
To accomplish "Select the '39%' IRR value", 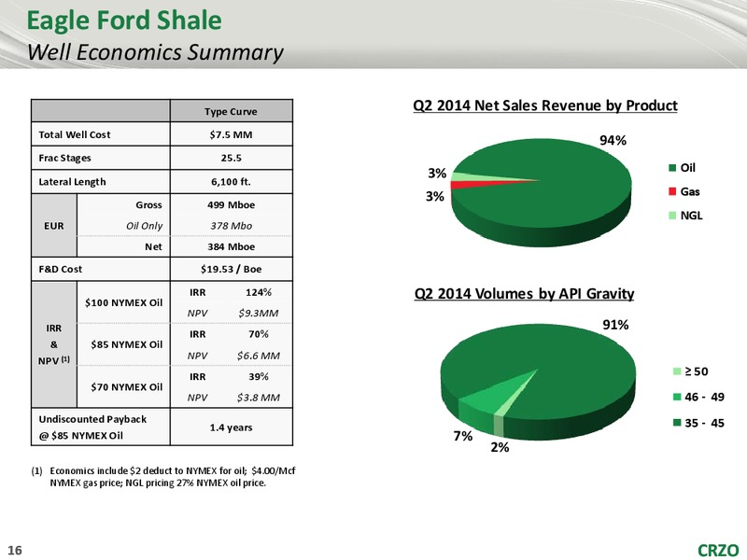I will 259,377.
